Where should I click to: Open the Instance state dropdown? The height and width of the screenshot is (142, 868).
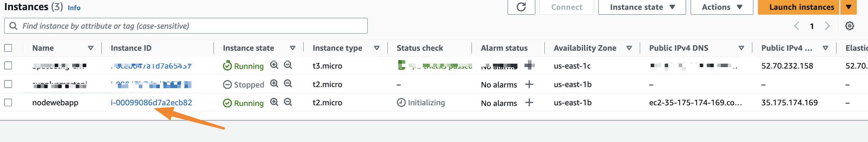click(x=642, y=7)
